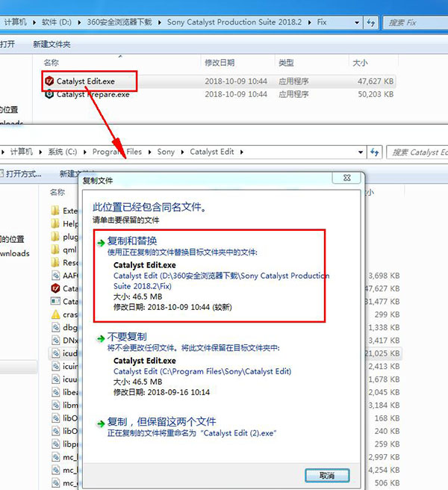Click 3,698 KB size cell

coord(384,276)
